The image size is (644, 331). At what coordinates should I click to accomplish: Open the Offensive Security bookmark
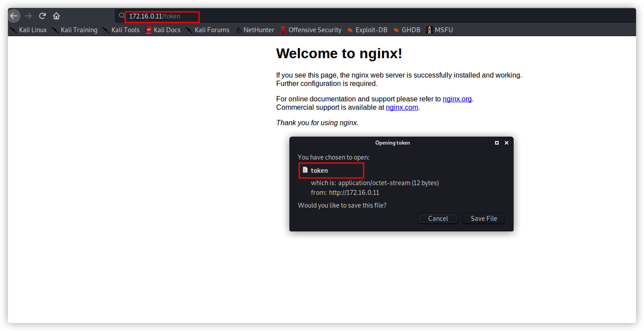(311, 30)
